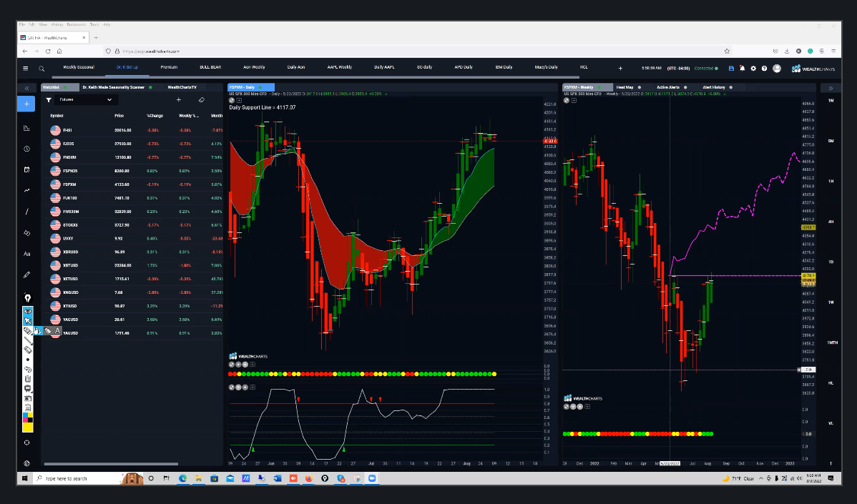Open the hamburger menu in WealthCharts header
Viewport: 857px width, 504px height.
point(25,68)
